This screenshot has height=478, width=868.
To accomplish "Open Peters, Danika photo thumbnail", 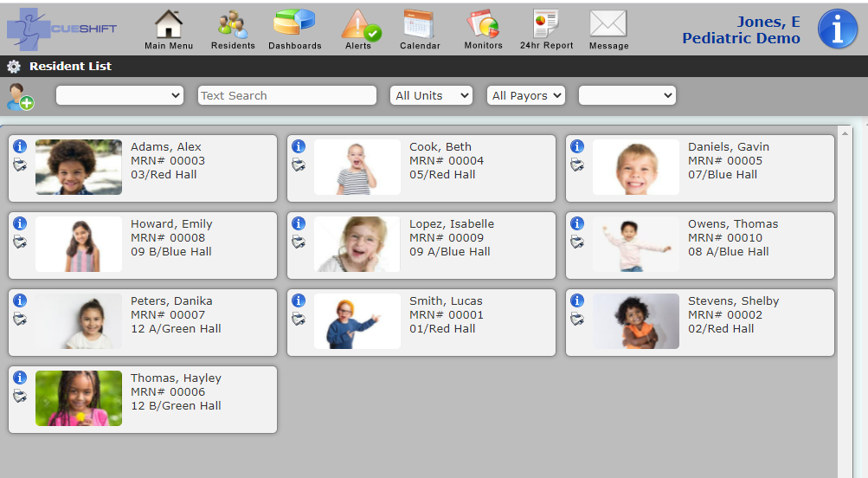I will [79, 320].
